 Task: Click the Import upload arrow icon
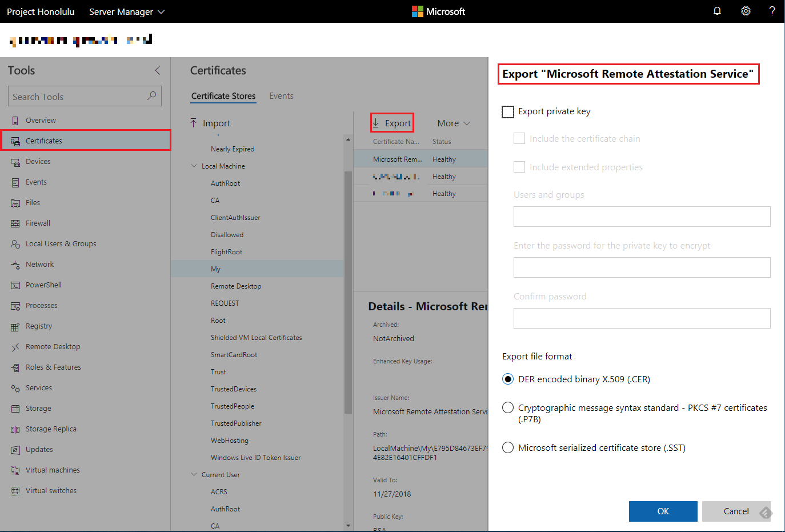click(194, 123)
